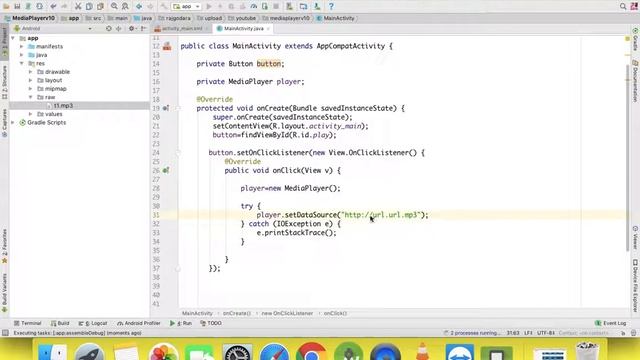The height and width of the screenshot is (360, 640).
Task: Click the Back navigation arrow icon
Action: click(x=139, y=7)
